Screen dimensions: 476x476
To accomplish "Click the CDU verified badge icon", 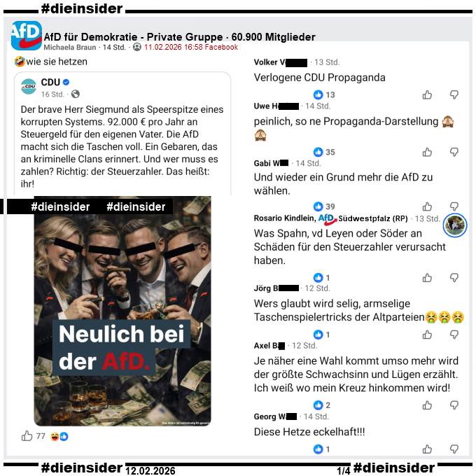I will (66, 82).
